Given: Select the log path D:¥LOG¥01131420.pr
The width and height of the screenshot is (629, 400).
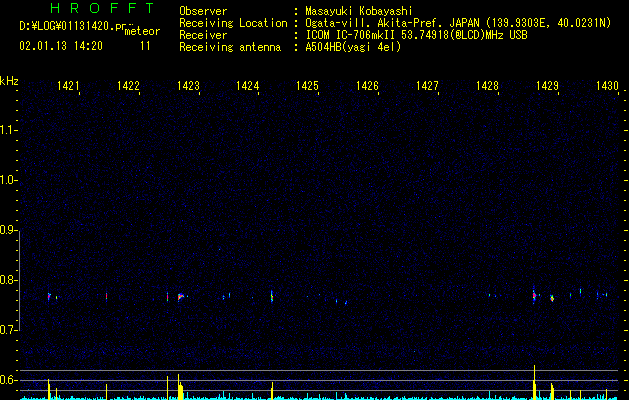Looking at the screenshot, I should [73, 26].
